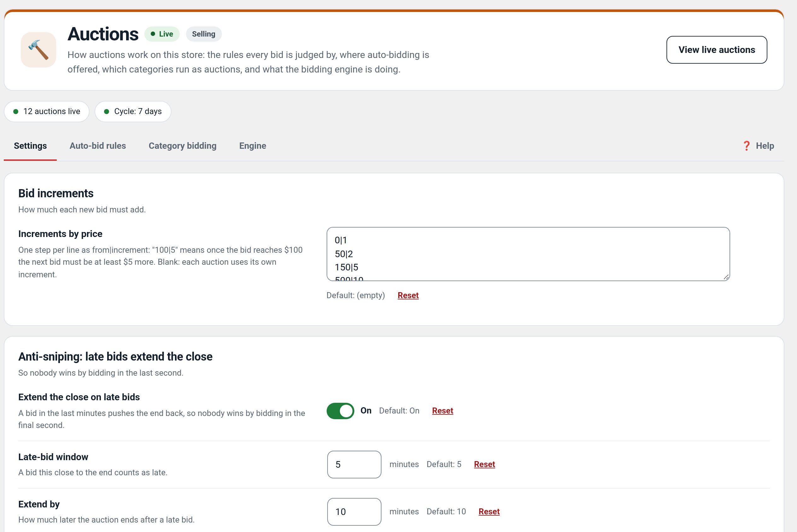Click the Cycle: 7 days chip
This screenshot has height=532, width=797.
[133, 111]
